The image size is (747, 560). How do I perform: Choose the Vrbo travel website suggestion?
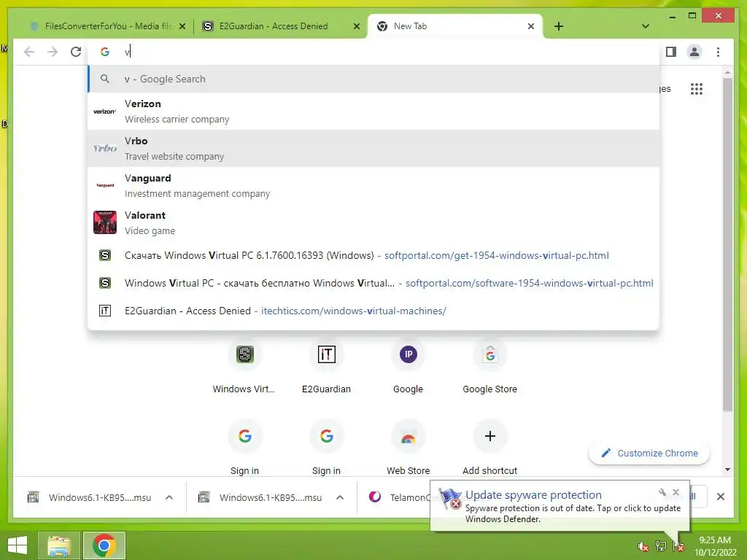(x=373, y=149)
